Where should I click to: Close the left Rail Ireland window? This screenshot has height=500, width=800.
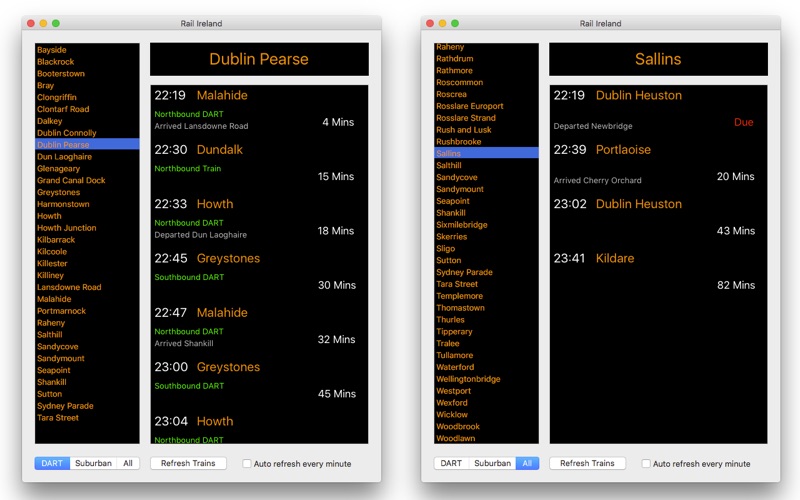pyautogui.click(x=31, y=23)
